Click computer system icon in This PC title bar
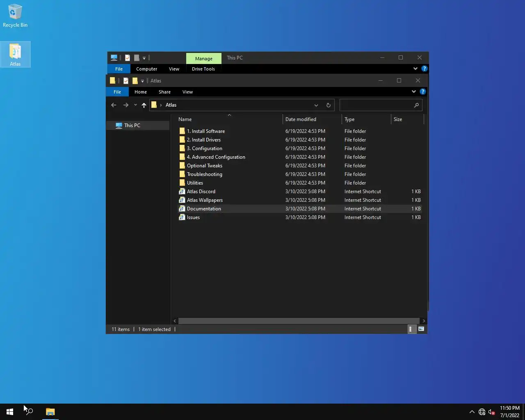Viewport: 525px width, 420px height. coord(114,58)
